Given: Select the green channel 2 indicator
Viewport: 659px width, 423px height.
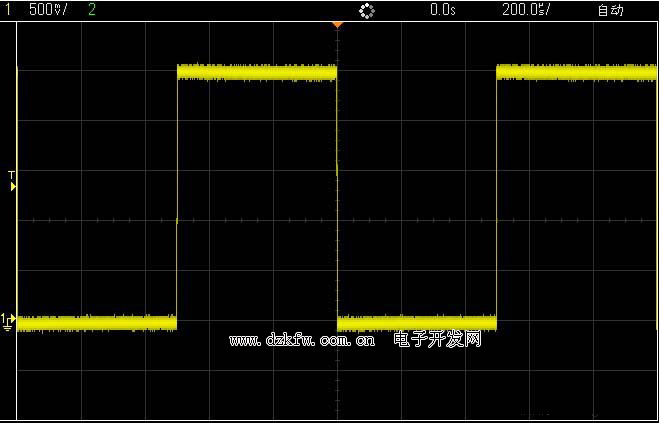Looking at the screenshot, I should (x=92, y=10).
